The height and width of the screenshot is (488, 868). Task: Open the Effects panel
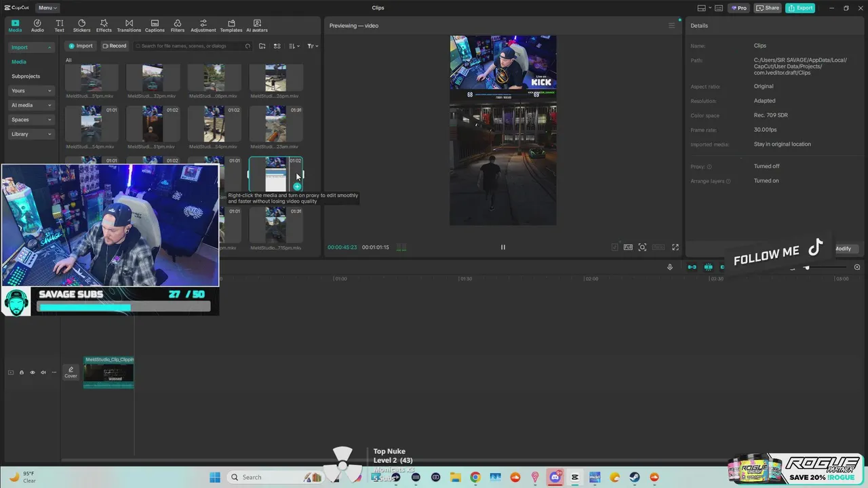pos(104,26)
